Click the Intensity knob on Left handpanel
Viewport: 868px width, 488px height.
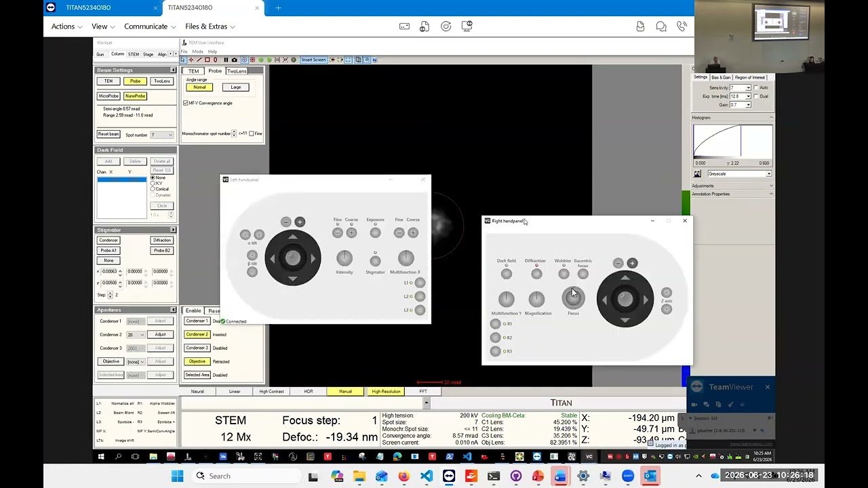point(344,258)
